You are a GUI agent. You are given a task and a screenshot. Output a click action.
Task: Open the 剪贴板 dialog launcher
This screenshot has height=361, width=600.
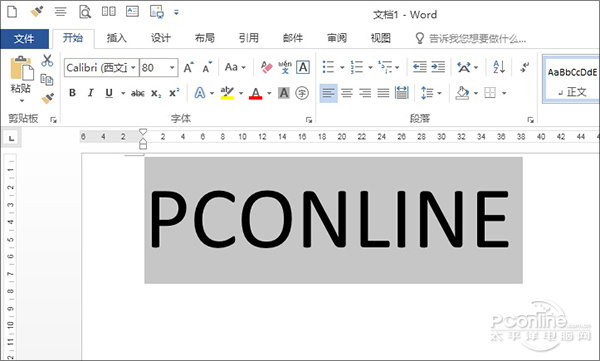tap(53, 120)
